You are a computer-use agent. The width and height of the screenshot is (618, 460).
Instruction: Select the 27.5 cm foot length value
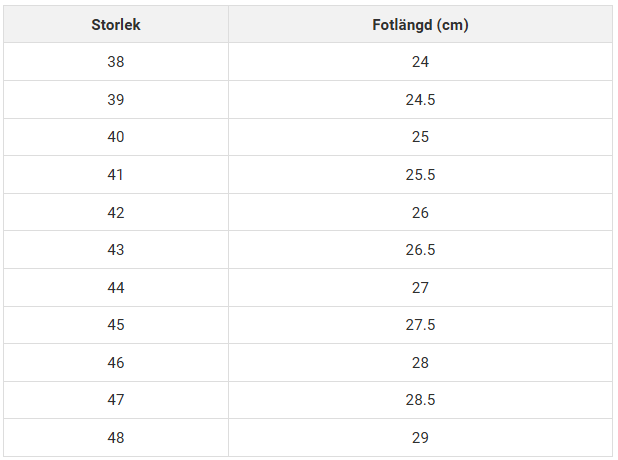tap(420, 325)
